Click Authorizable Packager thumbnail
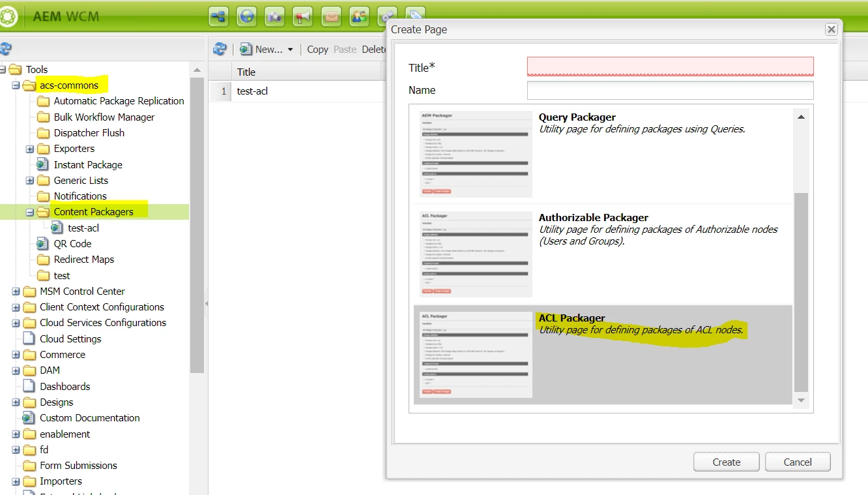 [476, 254]
